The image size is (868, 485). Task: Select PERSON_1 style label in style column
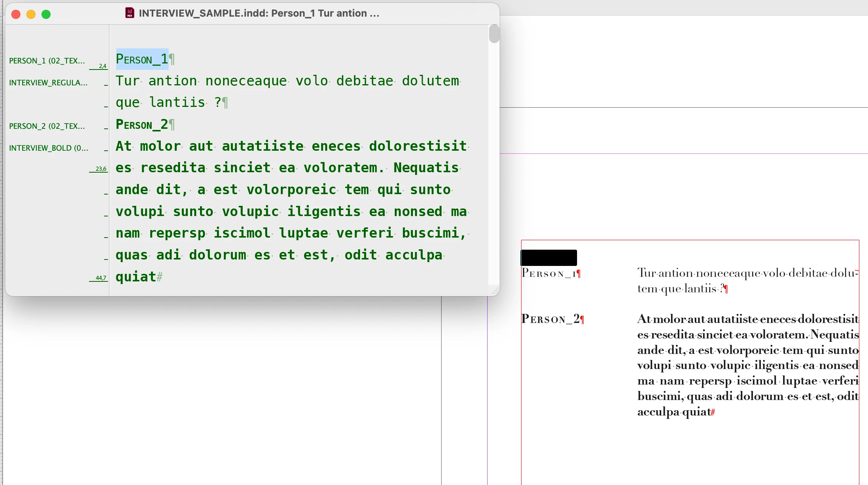pyautogui.click(x=47, y=61)
